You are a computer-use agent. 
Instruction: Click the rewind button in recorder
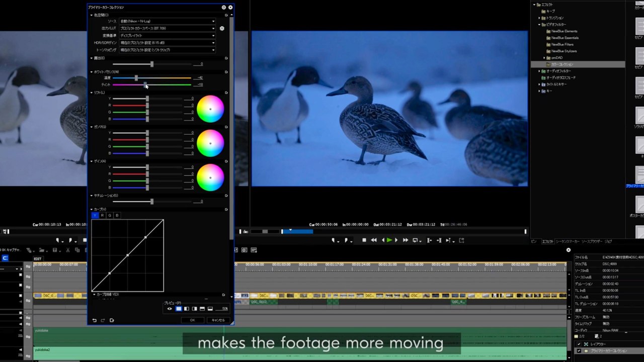point(374,240)
